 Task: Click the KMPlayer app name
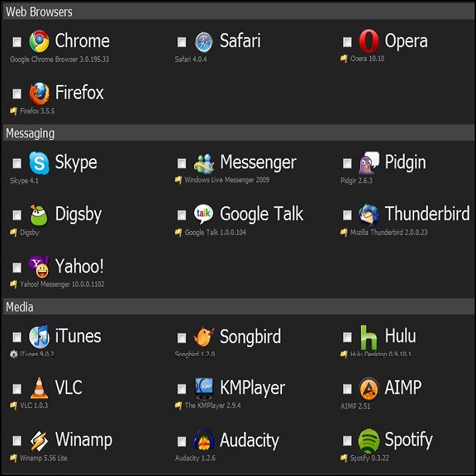[253, 389]
